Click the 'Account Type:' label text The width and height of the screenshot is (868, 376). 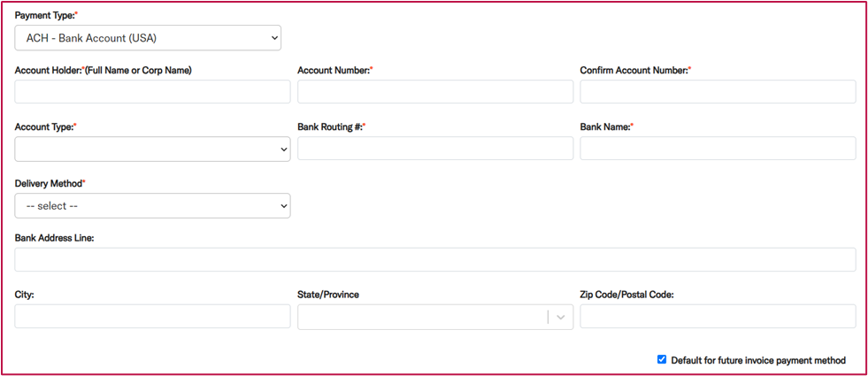[45, 127]
